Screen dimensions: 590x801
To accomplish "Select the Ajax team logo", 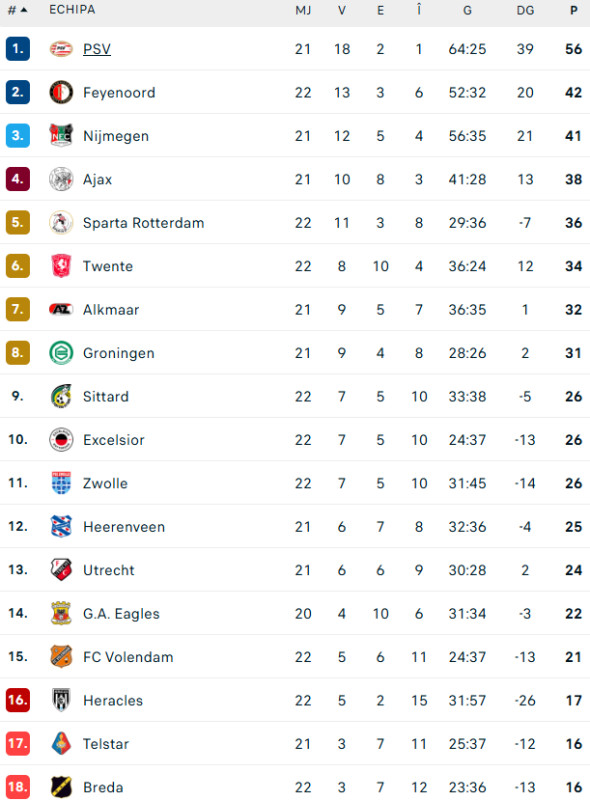I will (60, 179).
